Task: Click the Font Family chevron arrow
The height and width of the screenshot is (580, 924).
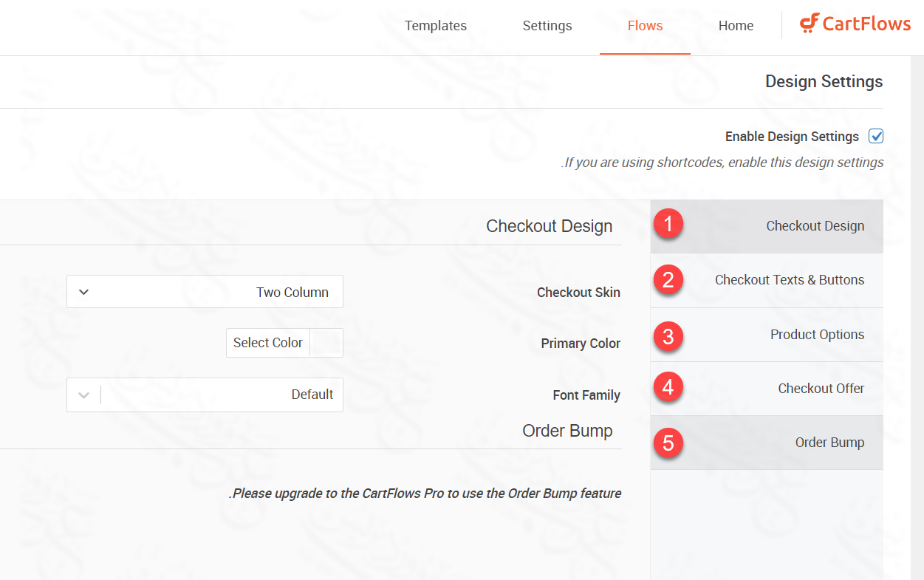Action: tap(84, 395)
